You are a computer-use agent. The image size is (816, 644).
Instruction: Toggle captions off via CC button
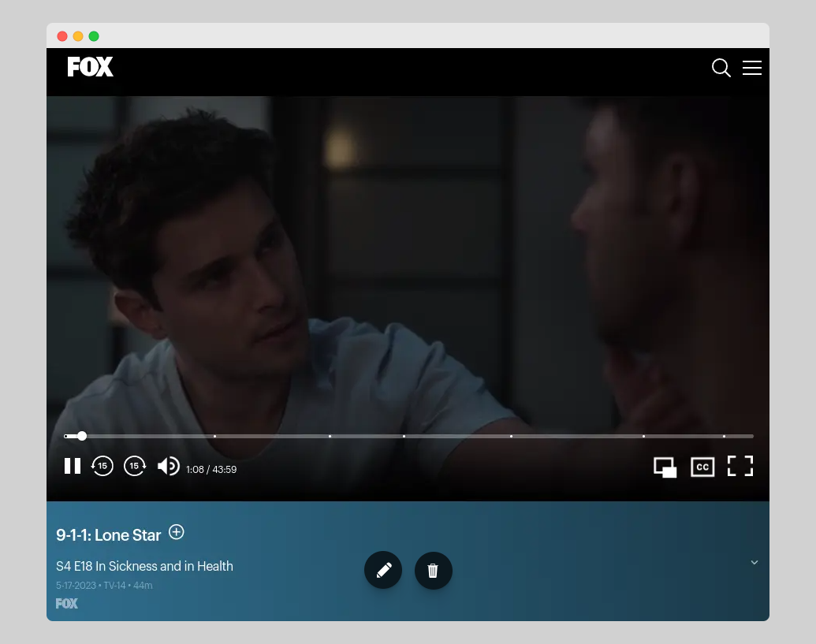(x=702, y=467)
